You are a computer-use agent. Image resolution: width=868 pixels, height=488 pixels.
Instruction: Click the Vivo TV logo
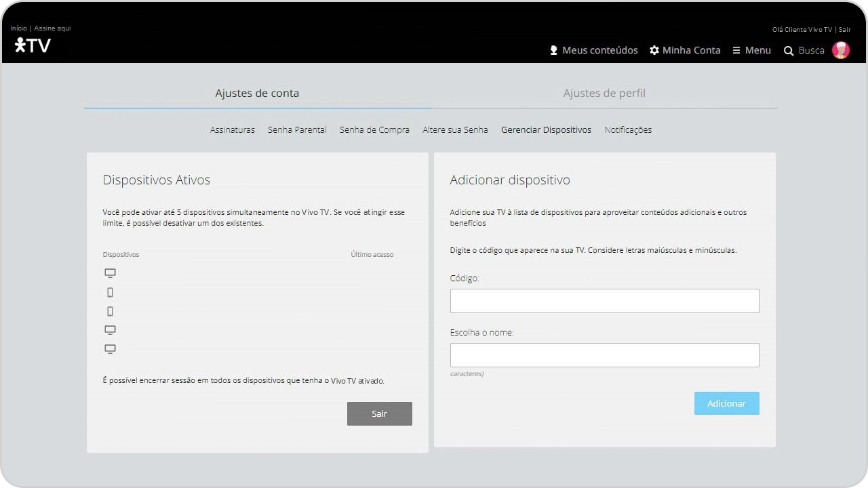coord(33,45)
